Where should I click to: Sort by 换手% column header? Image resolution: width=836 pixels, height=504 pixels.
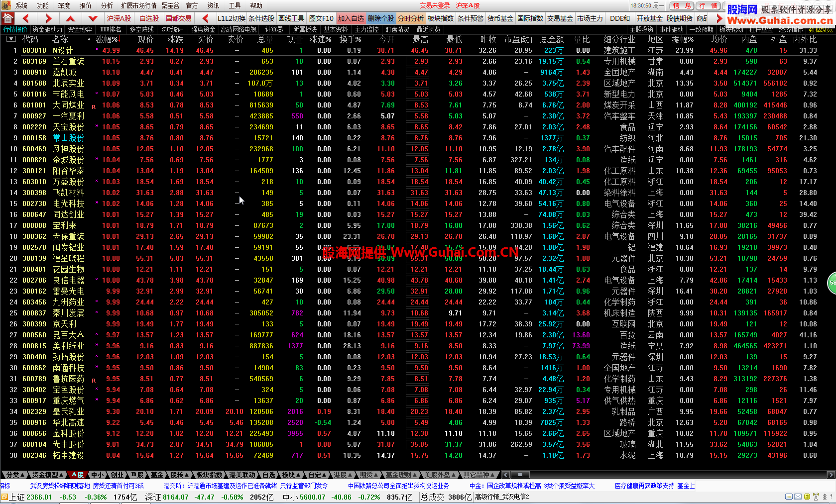coord(351,39)
